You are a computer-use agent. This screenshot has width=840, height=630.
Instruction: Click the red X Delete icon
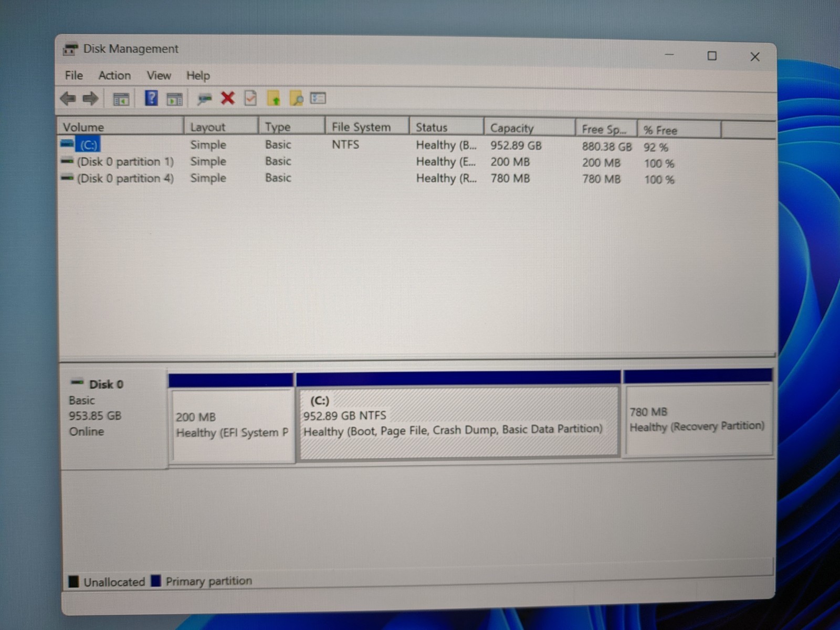pos(228,98)
